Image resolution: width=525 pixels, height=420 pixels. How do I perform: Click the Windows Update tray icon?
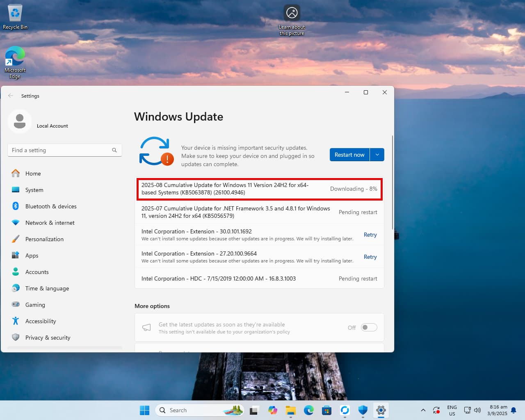(x=436, y=410)
